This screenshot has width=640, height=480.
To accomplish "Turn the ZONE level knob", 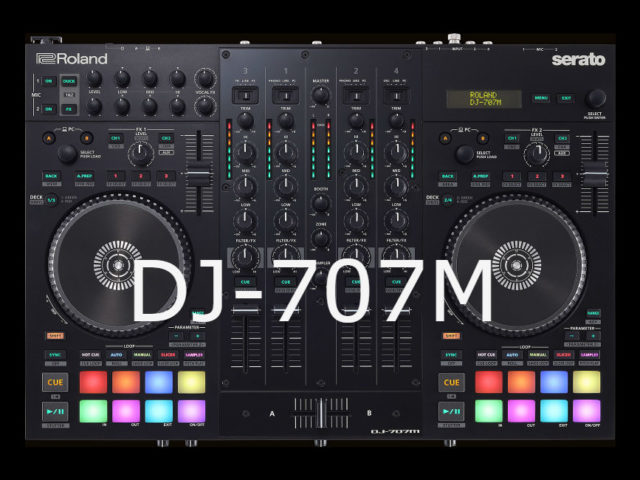I will pos(321,238).
